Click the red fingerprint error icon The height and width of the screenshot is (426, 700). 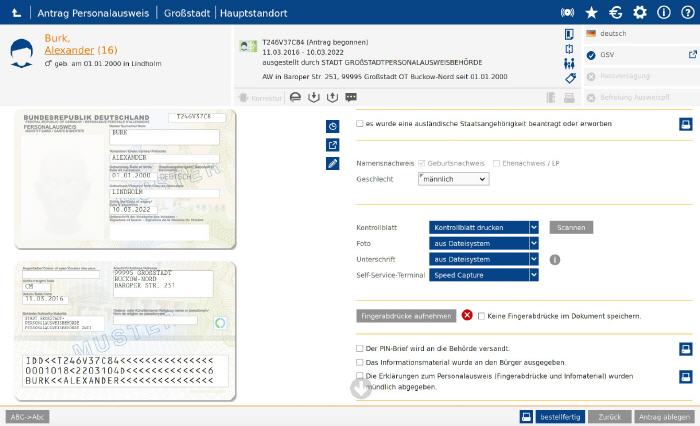pos(467,316)
